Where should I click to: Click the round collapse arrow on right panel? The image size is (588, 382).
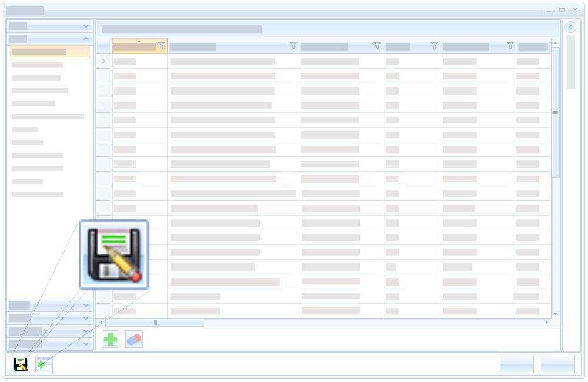(570, 27)
